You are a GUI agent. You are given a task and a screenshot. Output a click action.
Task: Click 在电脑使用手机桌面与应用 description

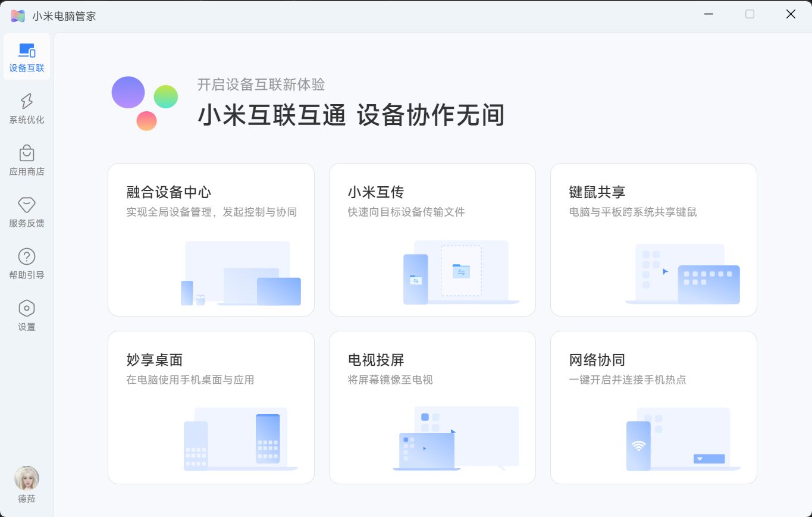coord(190,380)
